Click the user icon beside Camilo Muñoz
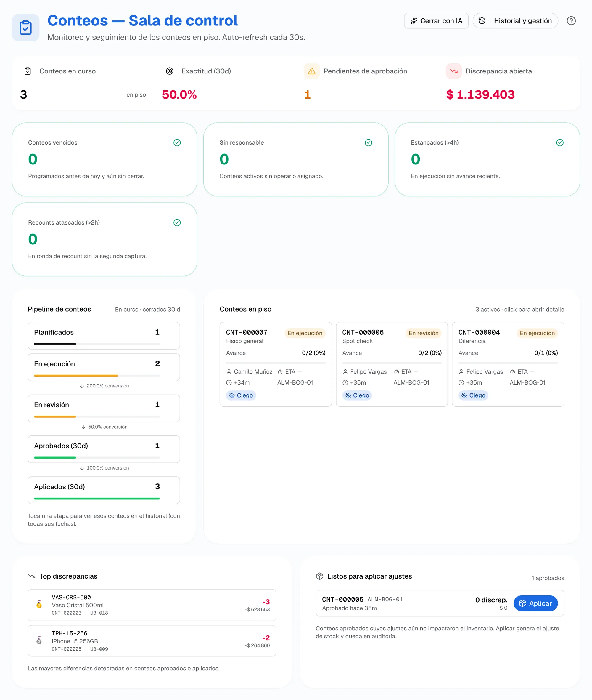592x700 pixels. (229, 372)
